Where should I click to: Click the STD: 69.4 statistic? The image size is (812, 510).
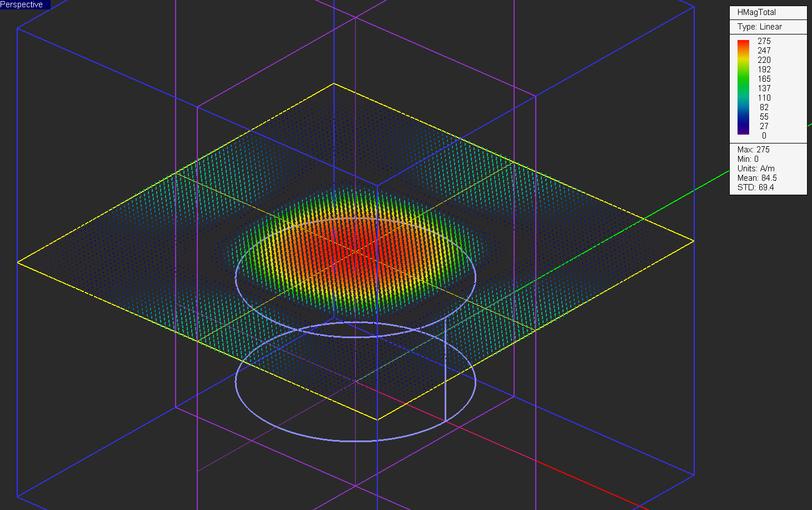pos(756,187)
